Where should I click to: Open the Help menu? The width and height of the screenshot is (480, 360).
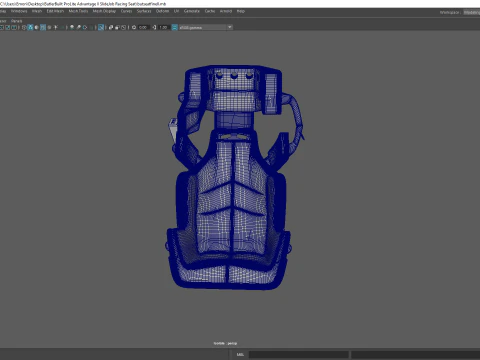tap(241, 11)
